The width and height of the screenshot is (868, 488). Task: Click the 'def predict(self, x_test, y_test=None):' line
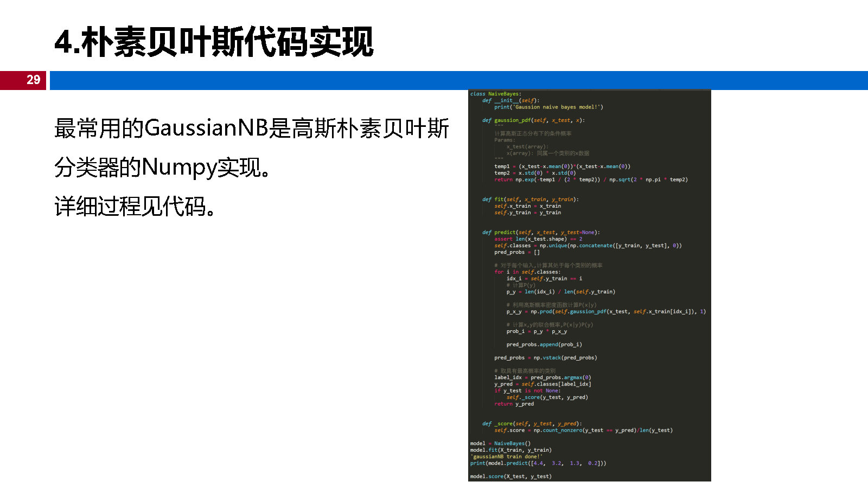(x=541, y=232)
